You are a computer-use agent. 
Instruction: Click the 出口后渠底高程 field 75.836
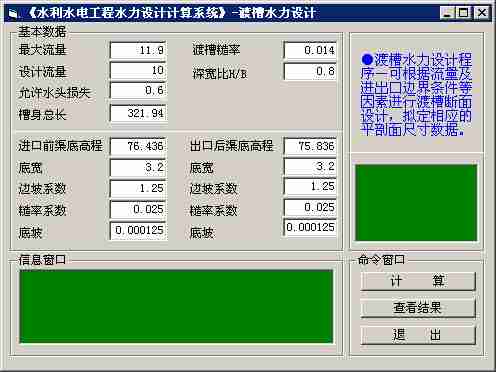coord(310,146)
